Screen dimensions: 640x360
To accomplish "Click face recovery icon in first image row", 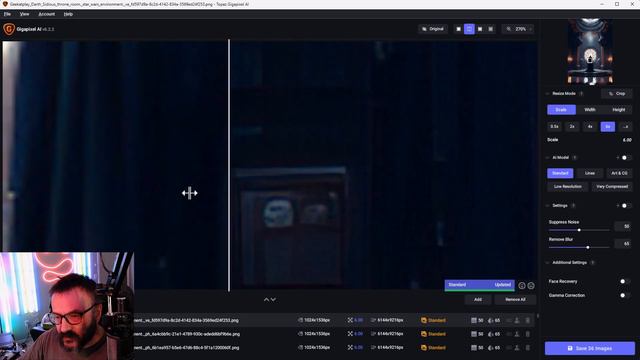I will (x=517, y=320).
